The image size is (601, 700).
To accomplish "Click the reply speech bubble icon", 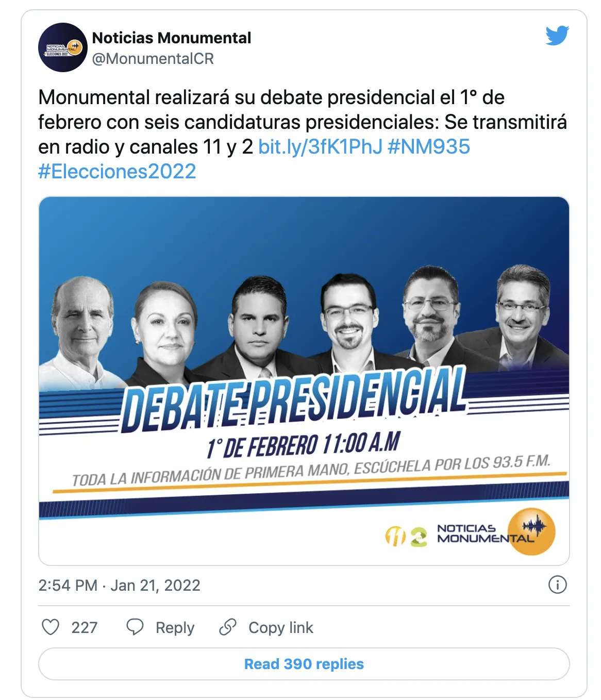I will pos(135,627).
